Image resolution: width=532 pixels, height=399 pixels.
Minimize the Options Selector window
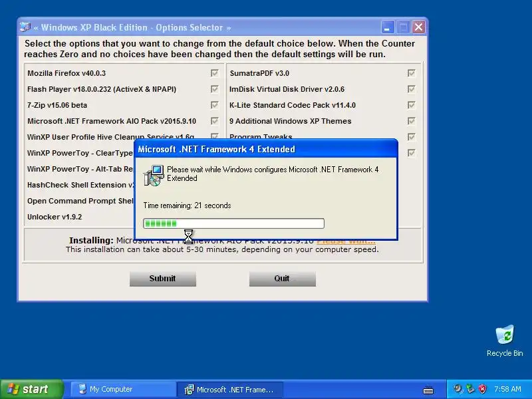[x=388, y=27]
